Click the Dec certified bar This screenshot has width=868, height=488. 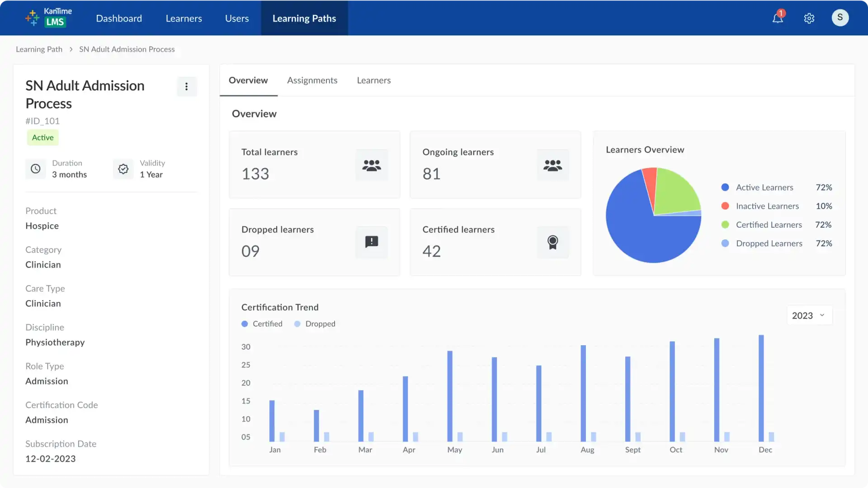coord(761,388)
